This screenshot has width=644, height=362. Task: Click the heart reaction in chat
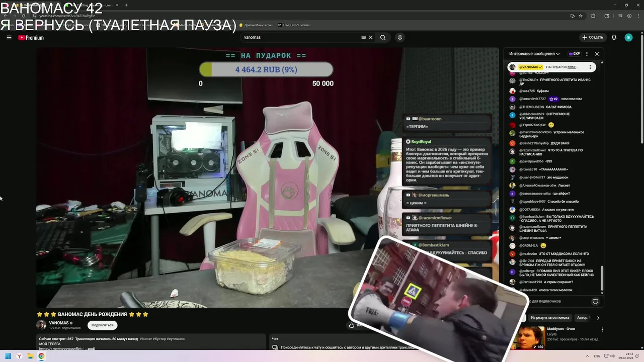point(595,301)
